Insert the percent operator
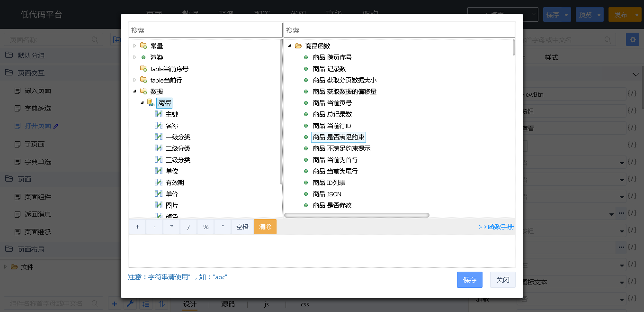 click(206, 227)
